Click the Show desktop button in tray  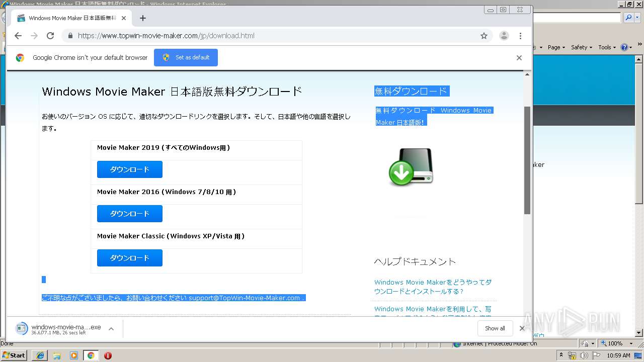pos(638,355)
